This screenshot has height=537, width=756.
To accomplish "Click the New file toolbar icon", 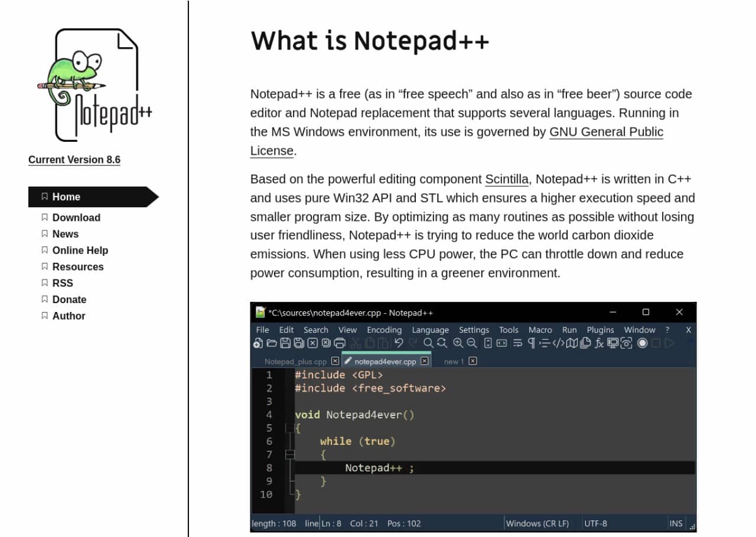I will click(258, 343).
